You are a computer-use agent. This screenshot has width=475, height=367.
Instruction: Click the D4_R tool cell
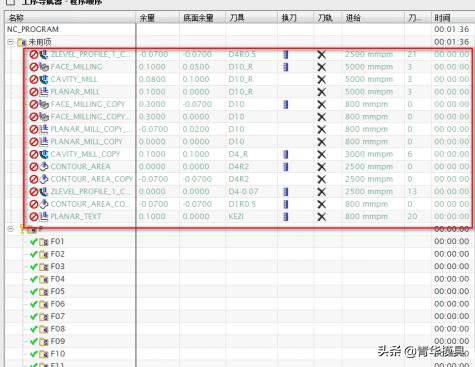pyautogui.click(x=238, y=154)
